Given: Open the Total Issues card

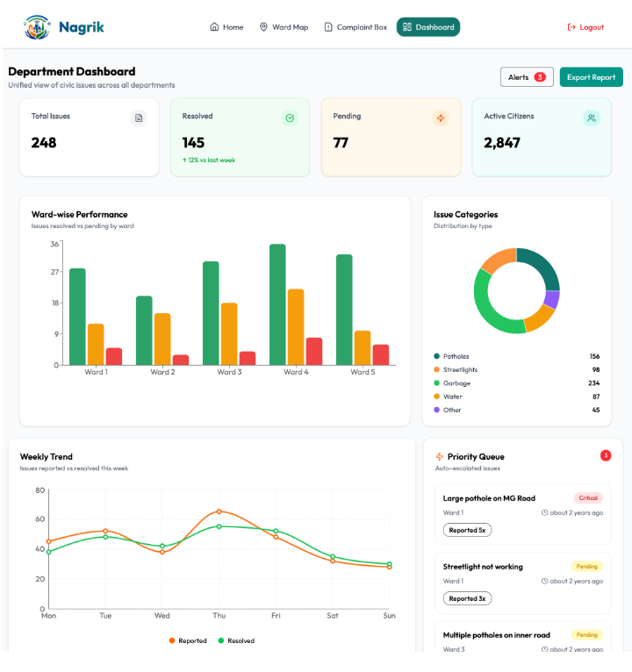Looking at the screenshot, I should pyautogui.click(x=90, y=137).
